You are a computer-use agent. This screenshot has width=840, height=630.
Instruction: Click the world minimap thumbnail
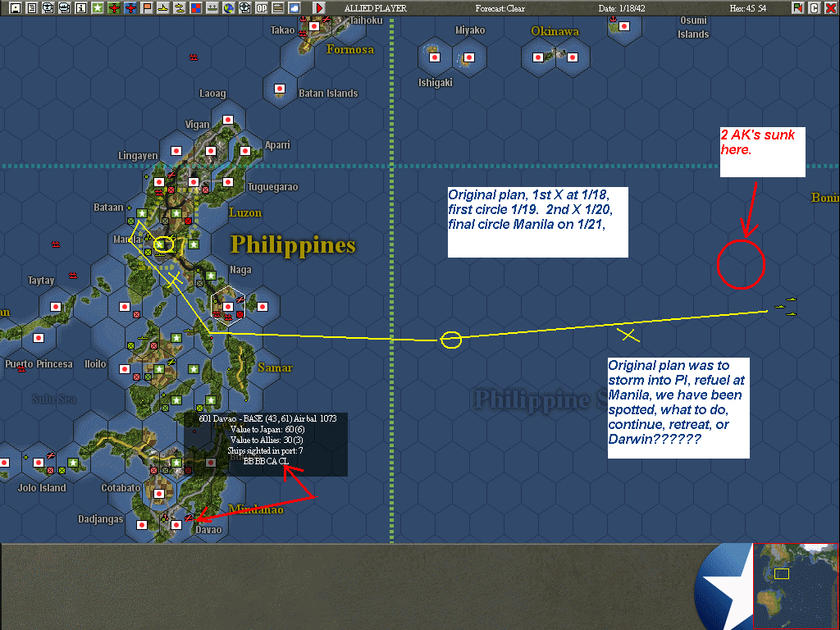tap(796, 586)
